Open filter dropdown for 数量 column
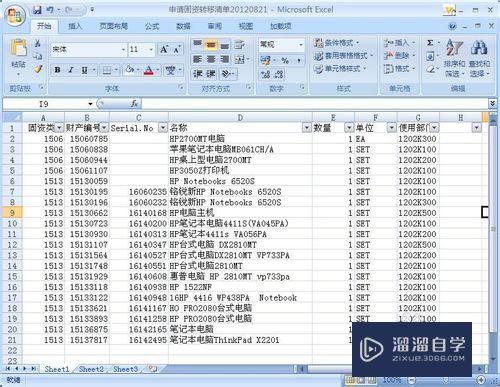 coord(349,128)
